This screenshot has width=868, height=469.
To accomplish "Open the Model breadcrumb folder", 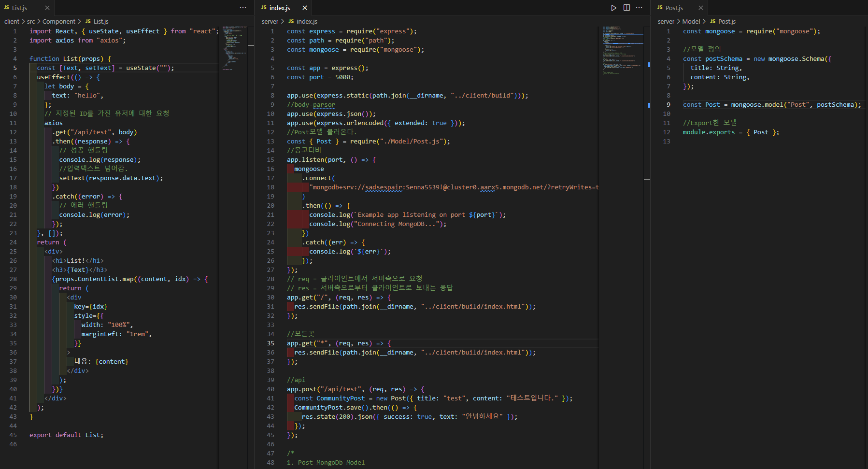I will [x=691, y=22].
